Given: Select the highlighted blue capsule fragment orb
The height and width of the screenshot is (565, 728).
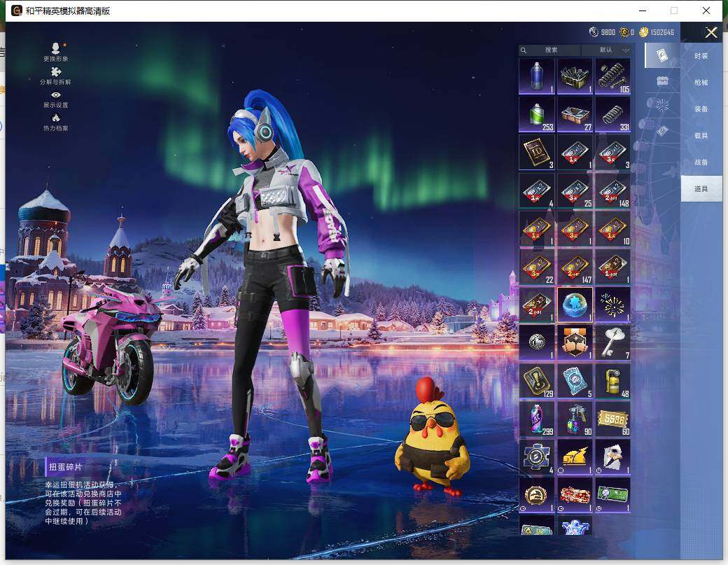Looking at the screenshot, I should pos(575,305).
